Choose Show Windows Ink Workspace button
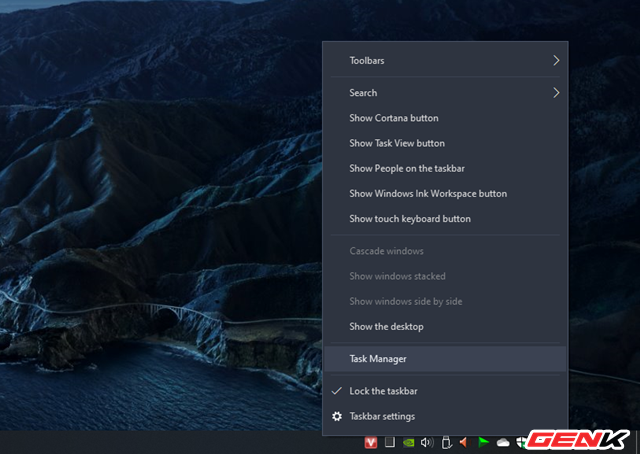Screen dimensions: 640x454 point(428,193)
